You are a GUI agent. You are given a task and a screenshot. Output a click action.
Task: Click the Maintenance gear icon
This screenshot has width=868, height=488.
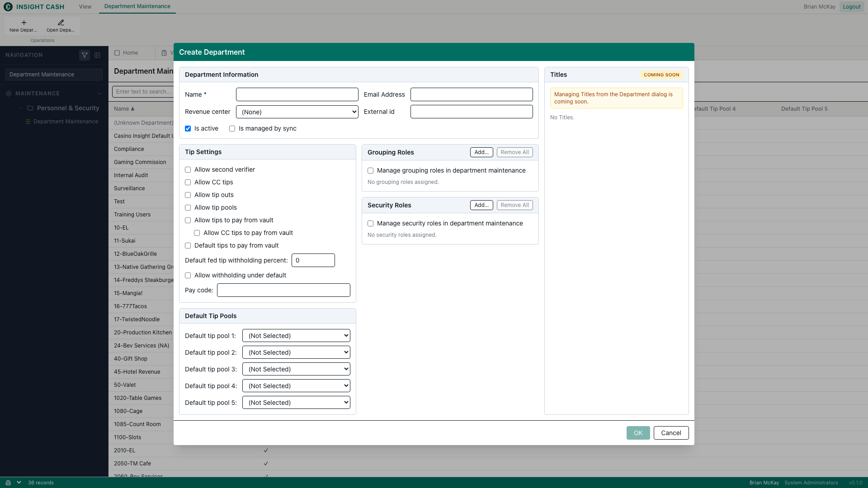coord(9,94)
